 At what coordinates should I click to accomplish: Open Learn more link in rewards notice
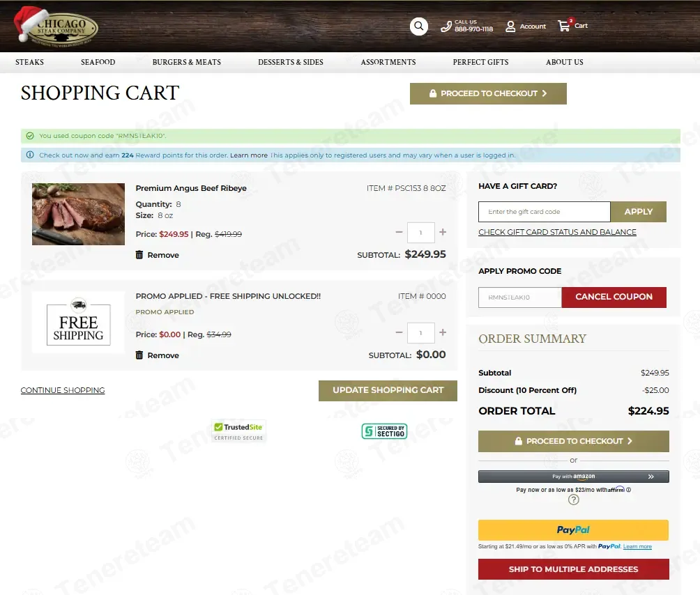click(249, 155)
